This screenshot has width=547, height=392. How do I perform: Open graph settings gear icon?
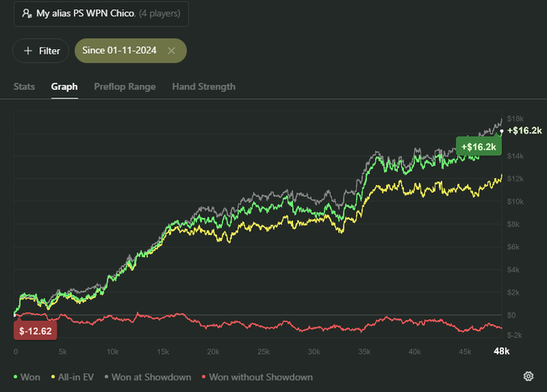pos(529,376)
